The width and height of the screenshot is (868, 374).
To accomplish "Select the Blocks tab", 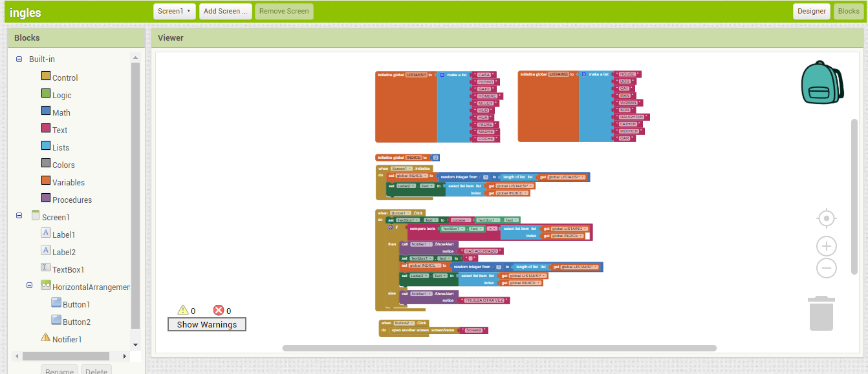I will [x=849, y=11].
